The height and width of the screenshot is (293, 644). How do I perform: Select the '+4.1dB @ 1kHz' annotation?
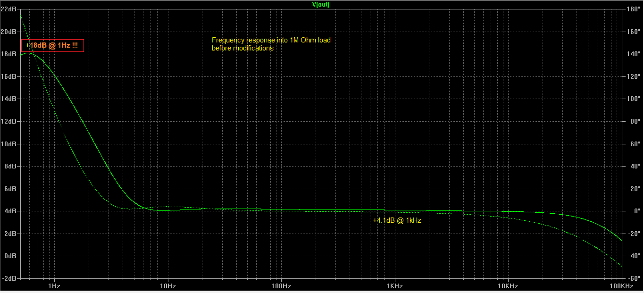coord(397,220)
